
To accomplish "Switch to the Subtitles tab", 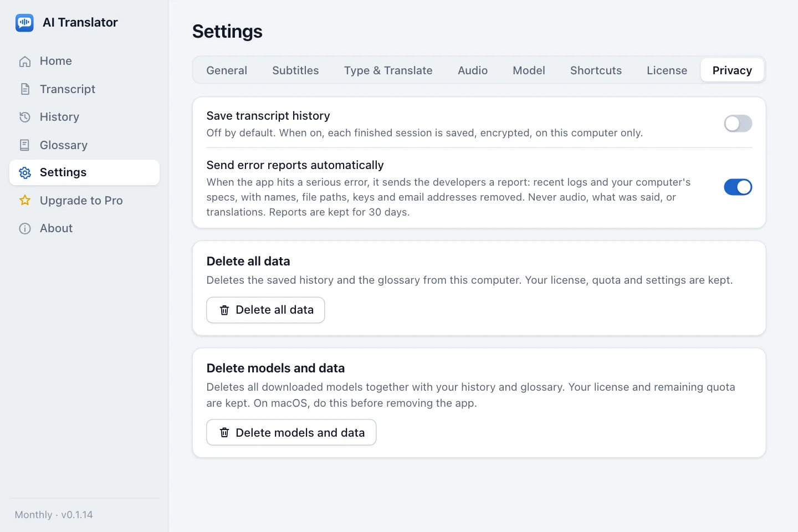I will pos(295,70).
